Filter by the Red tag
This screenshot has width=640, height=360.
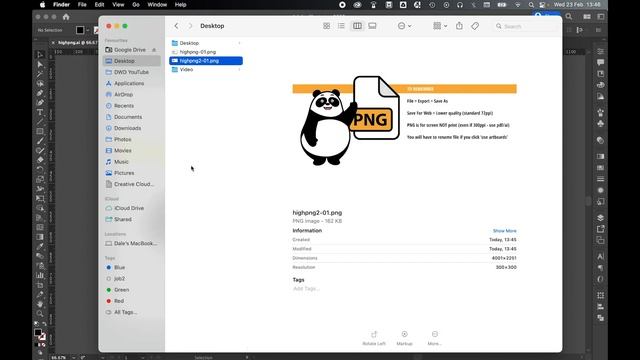click(x=115, y=301)
